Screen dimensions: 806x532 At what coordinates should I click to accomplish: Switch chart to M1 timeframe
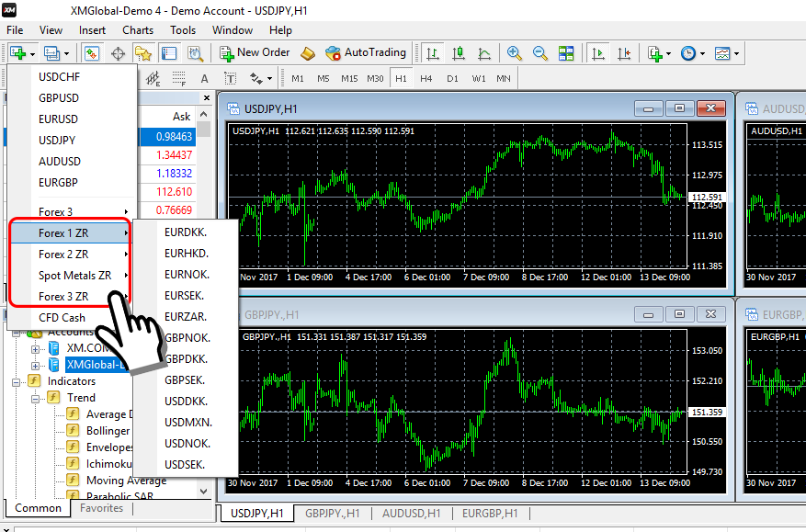click(298, 79)
